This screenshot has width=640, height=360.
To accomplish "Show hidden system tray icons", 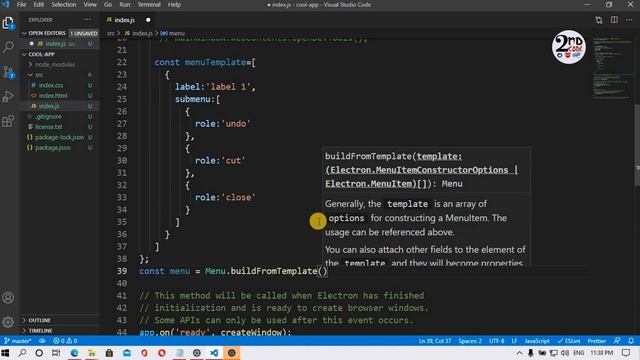I will (519, 353).
